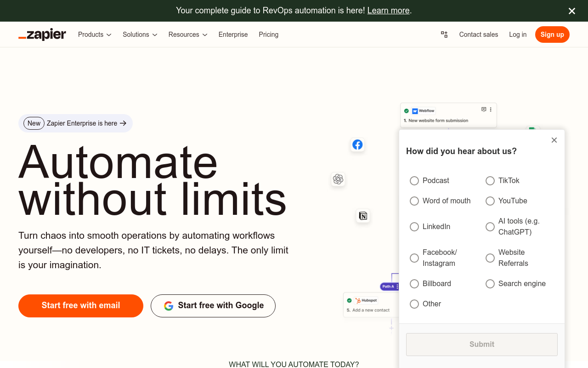Go to the Enterprise page

233,34
